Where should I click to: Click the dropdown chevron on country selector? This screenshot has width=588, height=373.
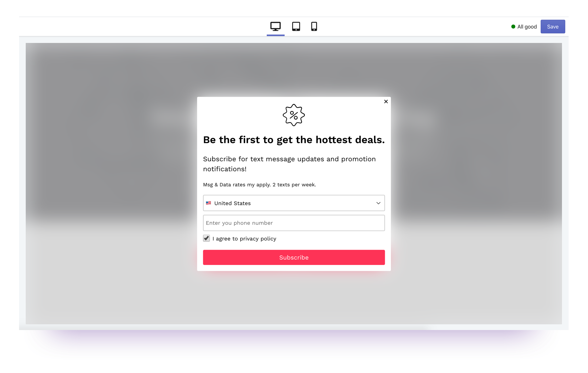click(x=378, y=203)
